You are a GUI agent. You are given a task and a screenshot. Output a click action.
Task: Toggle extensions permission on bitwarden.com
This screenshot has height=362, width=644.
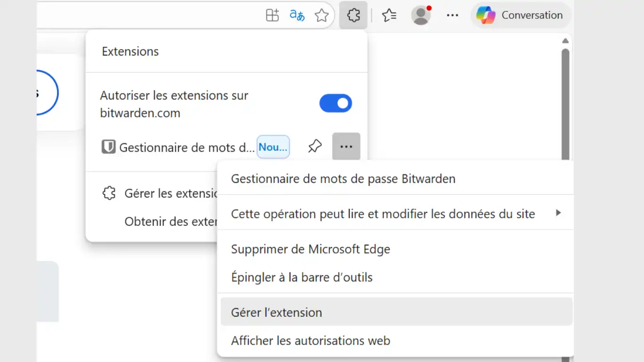[x=336, y=103]
